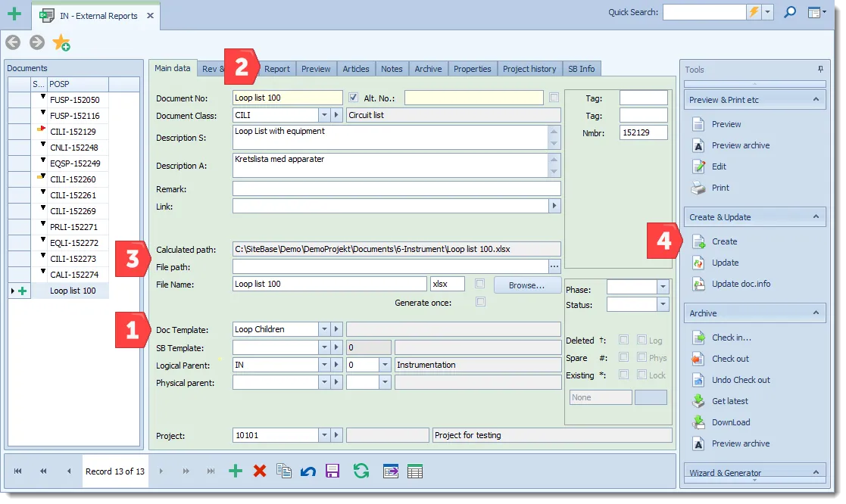Copy record using the copy icon
The image size is (846, 504).
(x=284, y=471)
